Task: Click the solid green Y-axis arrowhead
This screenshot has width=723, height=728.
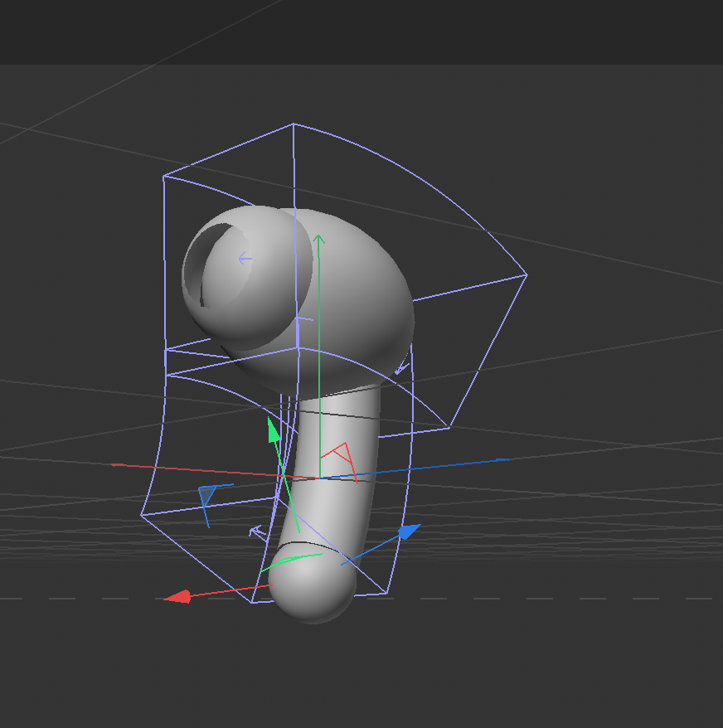Action: [273, 430]
